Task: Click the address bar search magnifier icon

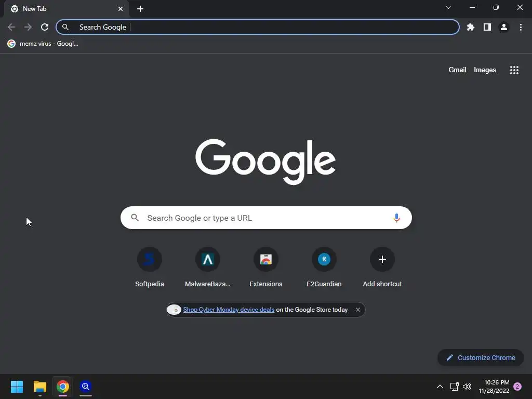Action: coord(65,27)
